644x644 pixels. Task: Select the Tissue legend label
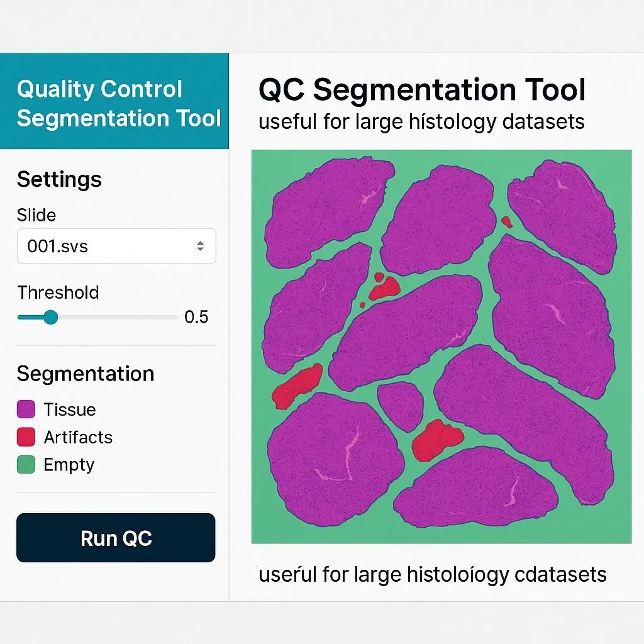pos(70,409)
